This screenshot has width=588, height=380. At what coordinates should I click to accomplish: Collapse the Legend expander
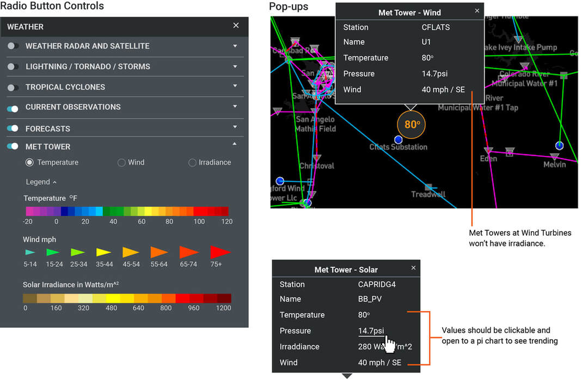[x=41, y=182]
